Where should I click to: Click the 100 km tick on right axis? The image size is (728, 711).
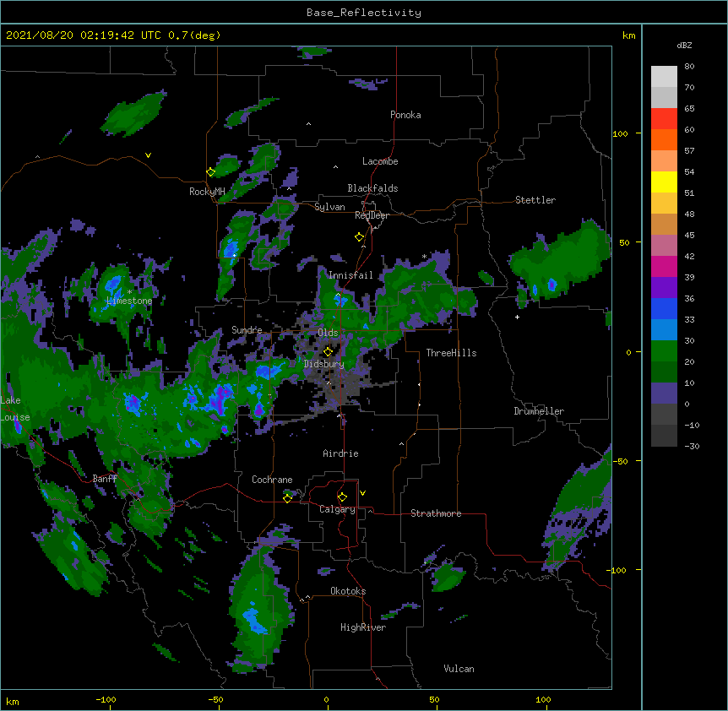[620, 133]
